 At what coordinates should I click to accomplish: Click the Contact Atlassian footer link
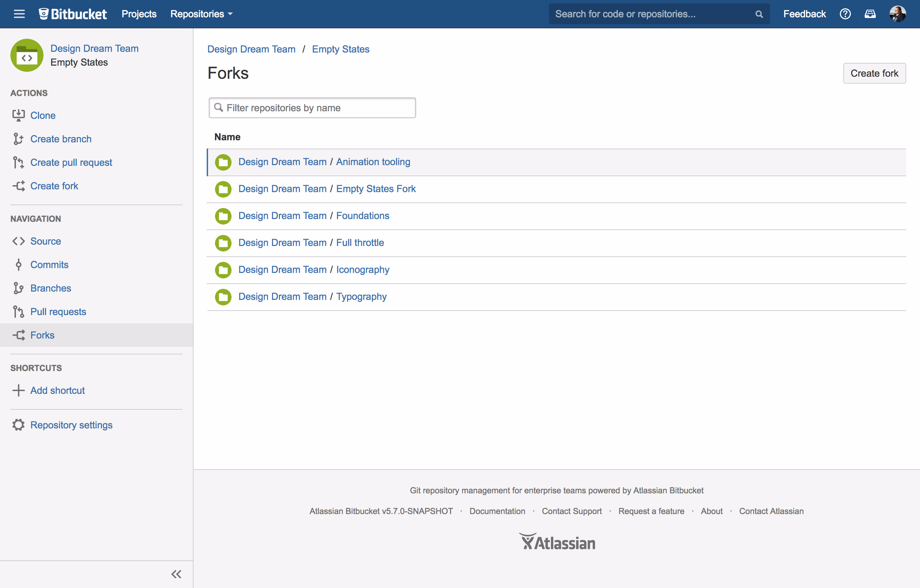[771, 511]
